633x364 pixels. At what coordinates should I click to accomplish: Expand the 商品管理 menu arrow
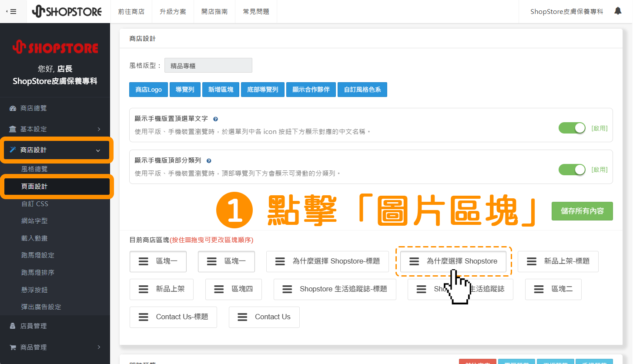[99, 347]
